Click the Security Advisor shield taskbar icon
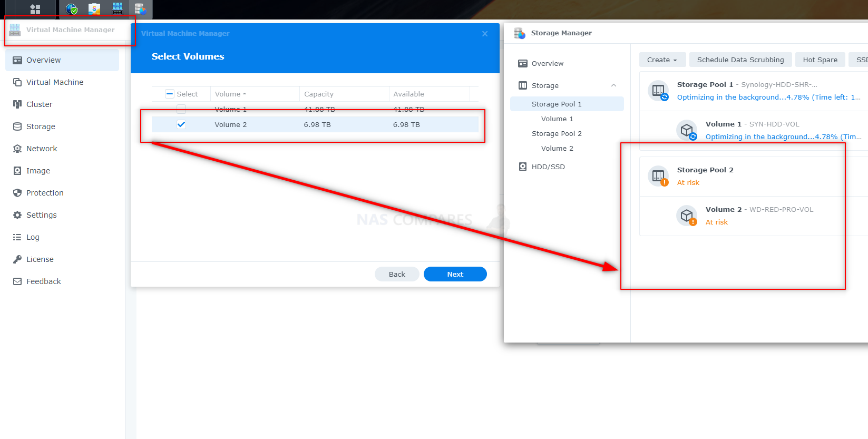 [x=72, y=9]
